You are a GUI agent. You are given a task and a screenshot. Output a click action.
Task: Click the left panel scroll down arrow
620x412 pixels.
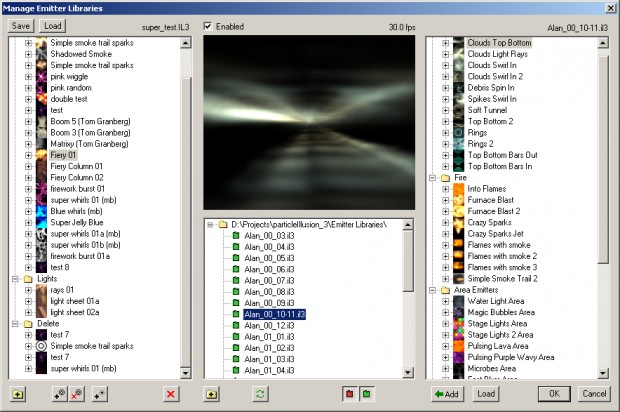click(186, 372)
